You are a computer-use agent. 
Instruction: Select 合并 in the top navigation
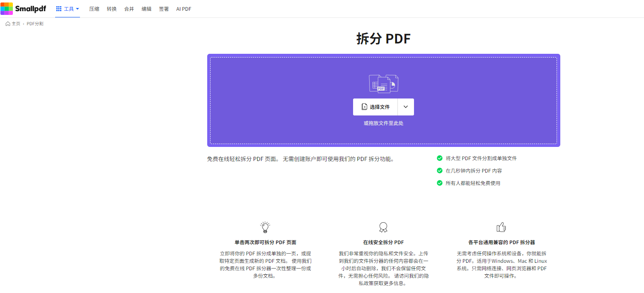[x=129, y=9]
